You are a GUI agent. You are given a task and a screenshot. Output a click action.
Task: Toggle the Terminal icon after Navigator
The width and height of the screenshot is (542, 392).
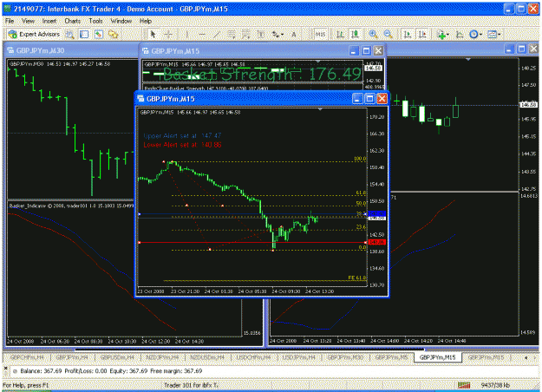(x=114, y=34)
